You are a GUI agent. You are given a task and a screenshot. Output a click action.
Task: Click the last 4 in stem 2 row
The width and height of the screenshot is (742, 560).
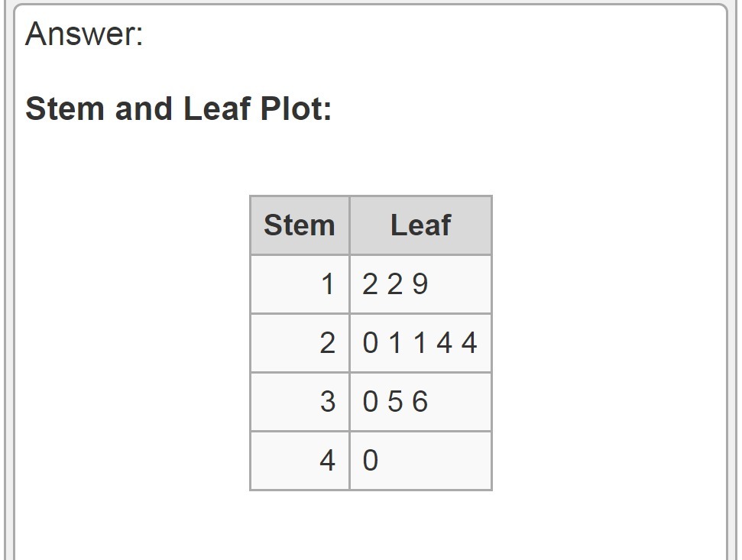click(x=469, y=343)
